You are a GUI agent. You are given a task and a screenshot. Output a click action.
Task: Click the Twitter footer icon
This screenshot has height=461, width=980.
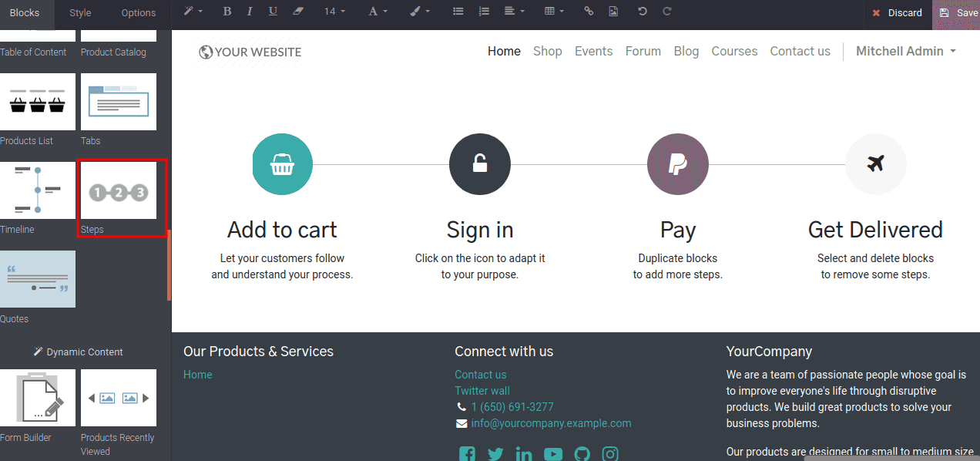coord(495,454)
